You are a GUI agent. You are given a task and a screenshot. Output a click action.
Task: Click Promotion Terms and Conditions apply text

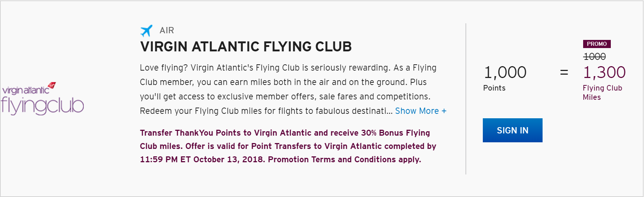click(x=344, y=159)
